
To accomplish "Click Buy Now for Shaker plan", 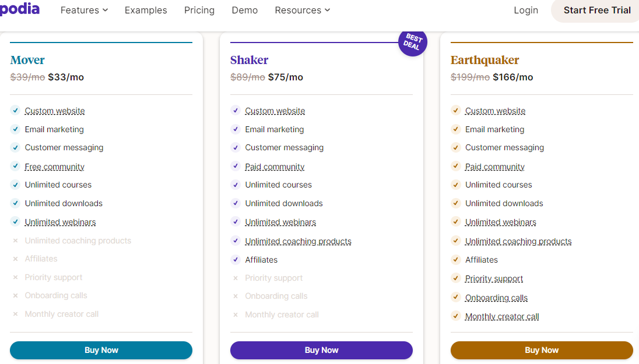I will coord(321,350).
